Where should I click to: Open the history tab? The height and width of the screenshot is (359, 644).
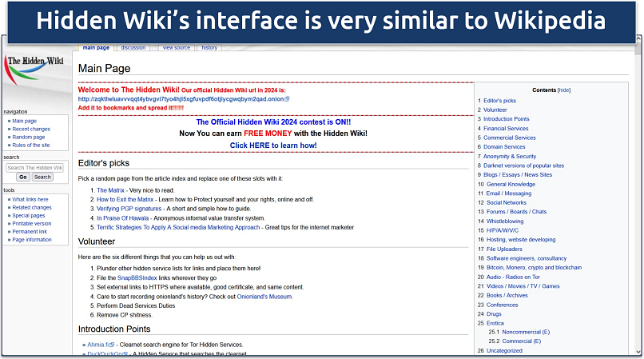tap(209, 48)
